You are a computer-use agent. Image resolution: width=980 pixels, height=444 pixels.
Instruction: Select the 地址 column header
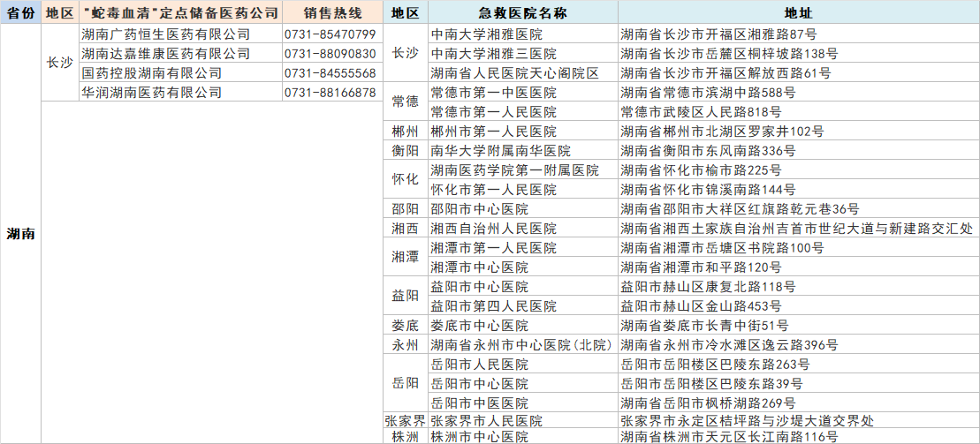798,13
